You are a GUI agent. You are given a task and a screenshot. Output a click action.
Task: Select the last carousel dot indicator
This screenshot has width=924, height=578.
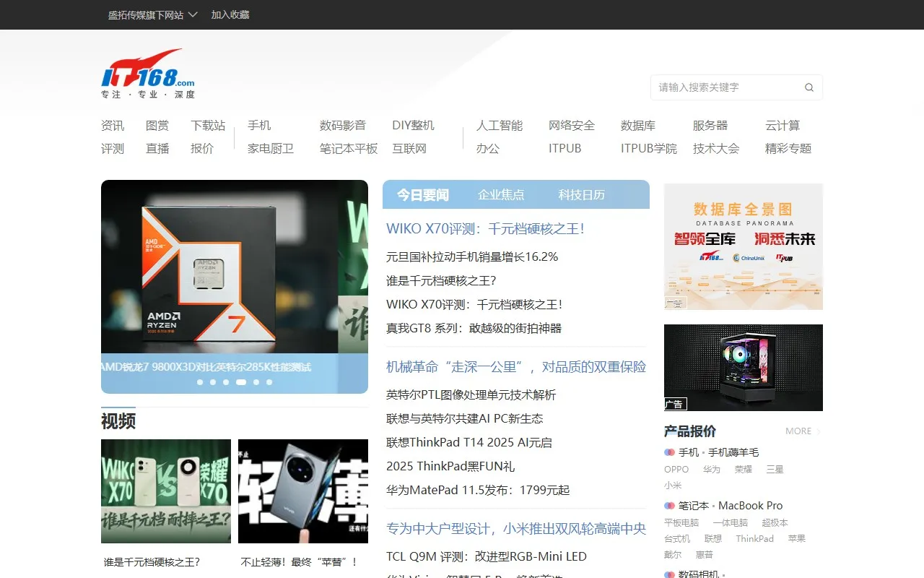click(269, 382)
